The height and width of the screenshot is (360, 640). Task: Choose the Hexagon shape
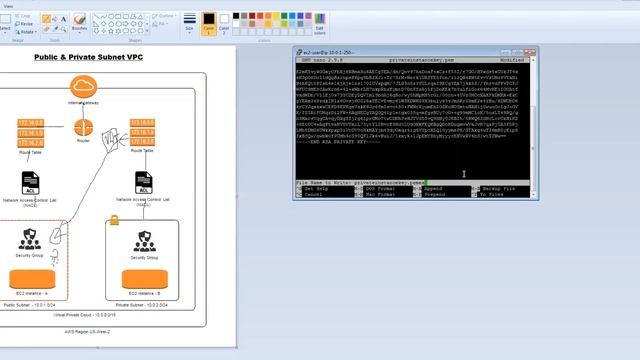118,24
